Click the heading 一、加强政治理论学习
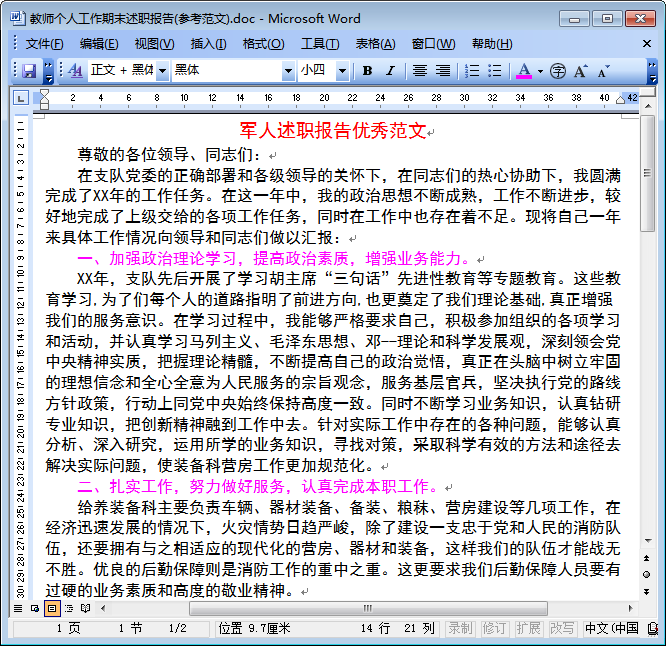The width and height of the screenshot is (666, 646). tap(157, 258)
